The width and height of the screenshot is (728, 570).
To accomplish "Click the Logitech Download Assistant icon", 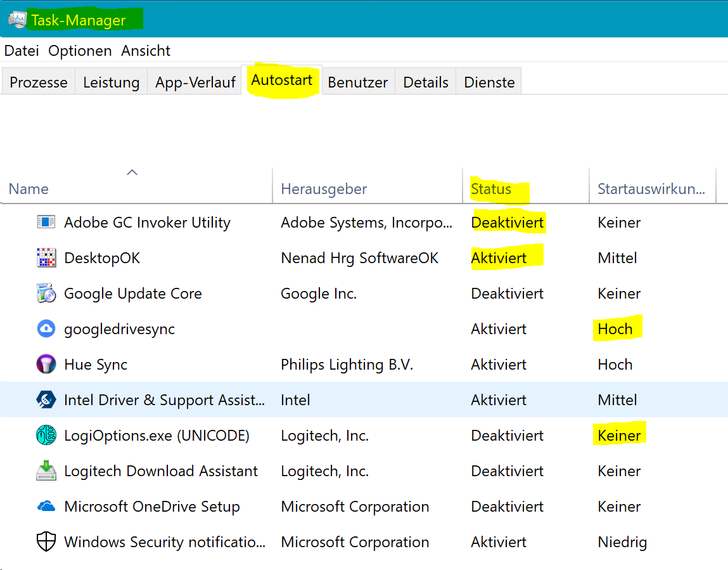I will (x=46, y=471).
